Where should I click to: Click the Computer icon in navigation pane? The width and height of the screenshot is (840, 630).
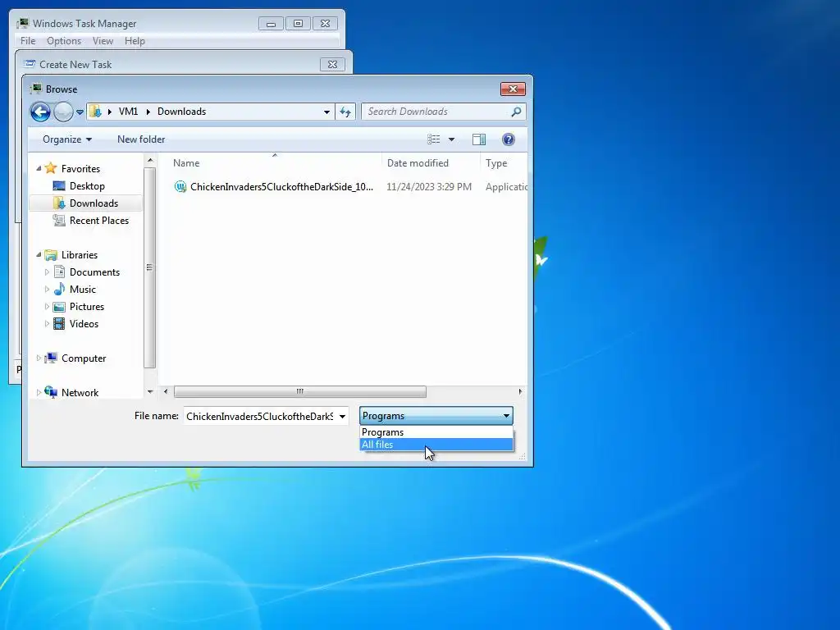tap(51, 358)
